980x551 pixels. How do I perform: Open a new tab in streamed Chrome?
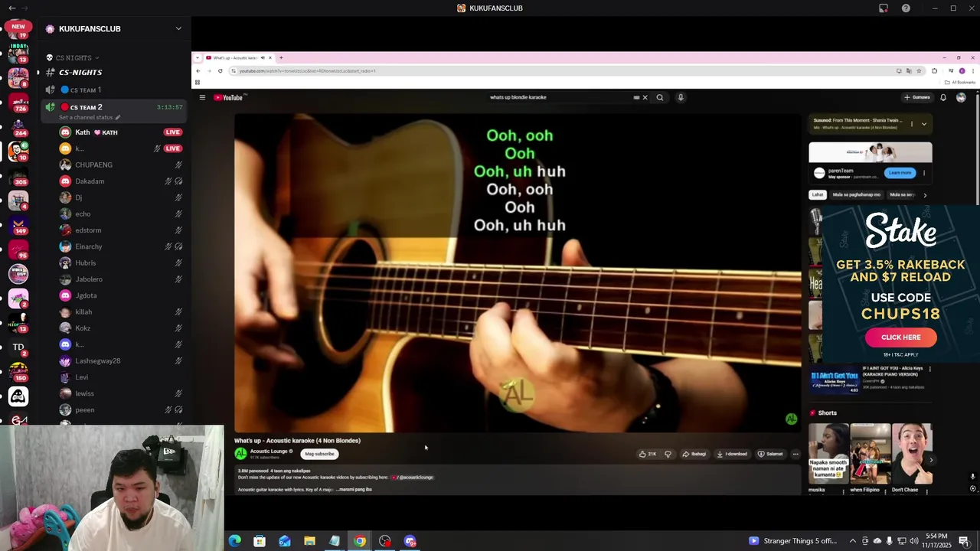pos(281,57)
